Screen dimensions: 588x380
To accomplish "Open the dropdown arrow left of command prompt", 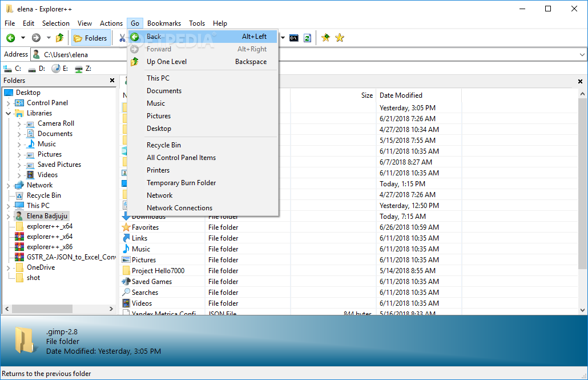I will coord(283,38).
